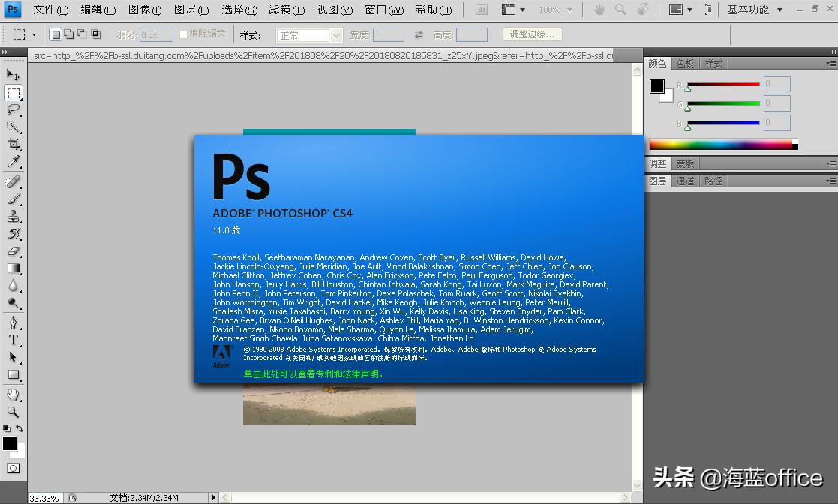
Task: Open the Color panel menu
Action: click(x=832, y=63)
